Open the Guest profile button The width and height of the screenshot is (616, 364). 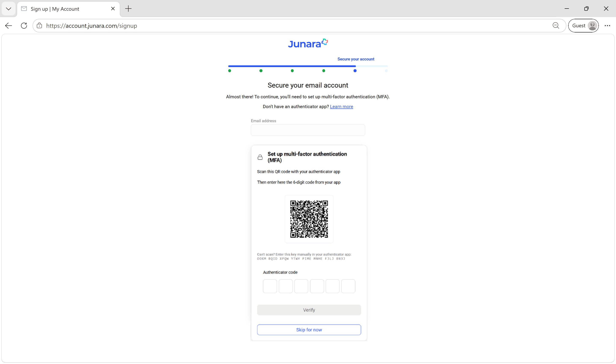point(583,25)
